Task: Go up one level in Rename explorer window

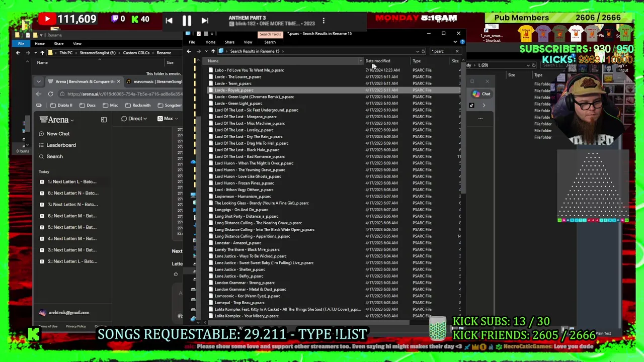Action: 42,53
